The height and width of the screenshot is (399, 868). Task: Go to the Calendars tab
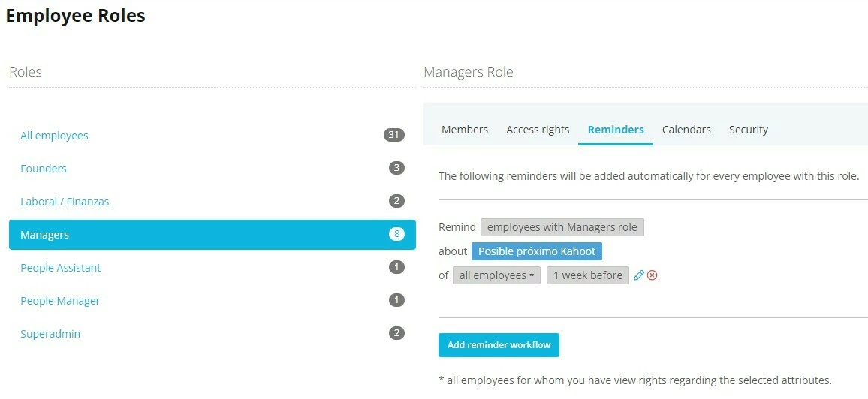coord(686,130)
